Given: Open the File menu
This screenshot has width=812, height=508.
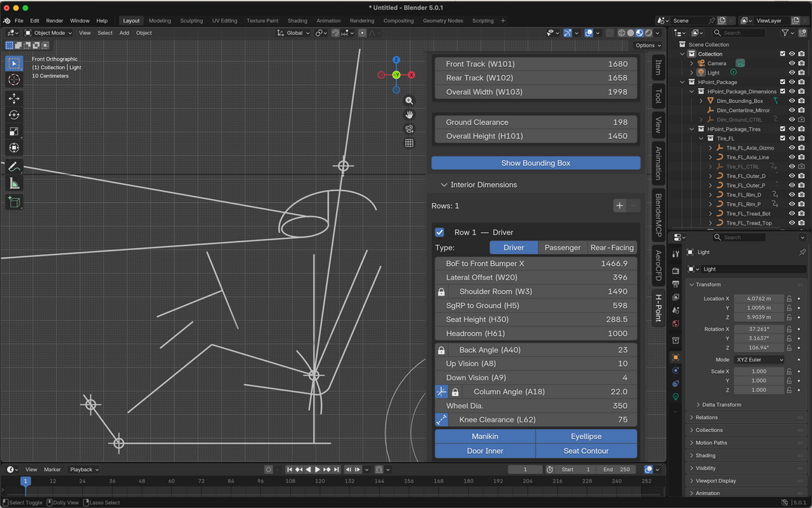Looking at the screenshot, I should point(19,21).
